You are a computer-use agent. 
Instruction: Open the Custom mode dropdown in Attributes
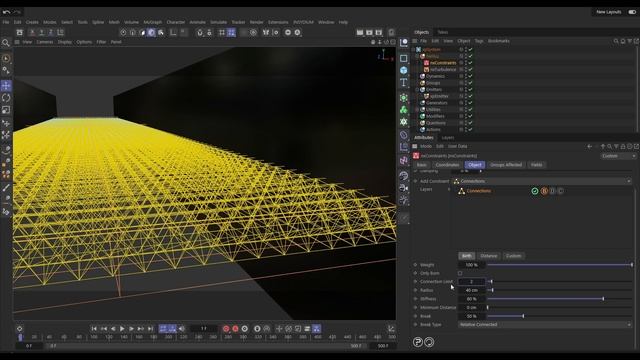[618, 156]
